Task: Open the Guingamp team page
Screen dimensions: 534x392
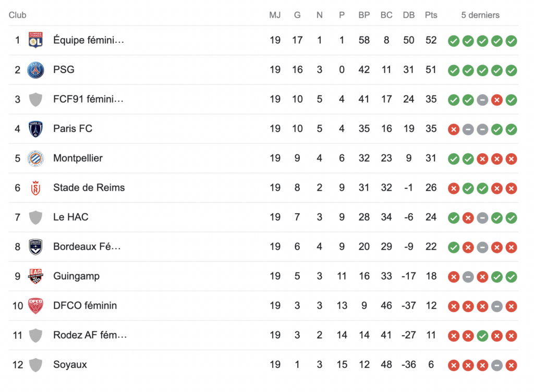Action: point(76,276)
